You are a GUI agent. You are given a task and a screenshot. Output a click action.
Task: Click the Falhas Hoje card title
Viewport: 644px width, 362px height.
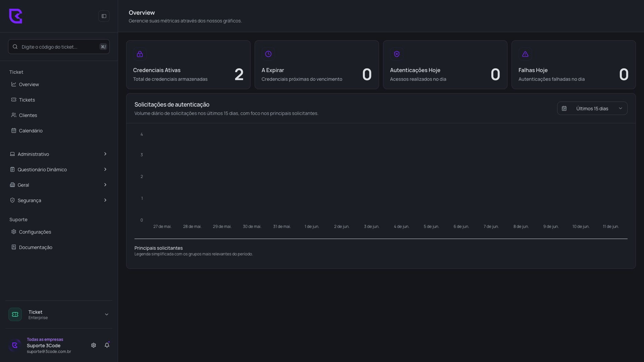point(533,70)
